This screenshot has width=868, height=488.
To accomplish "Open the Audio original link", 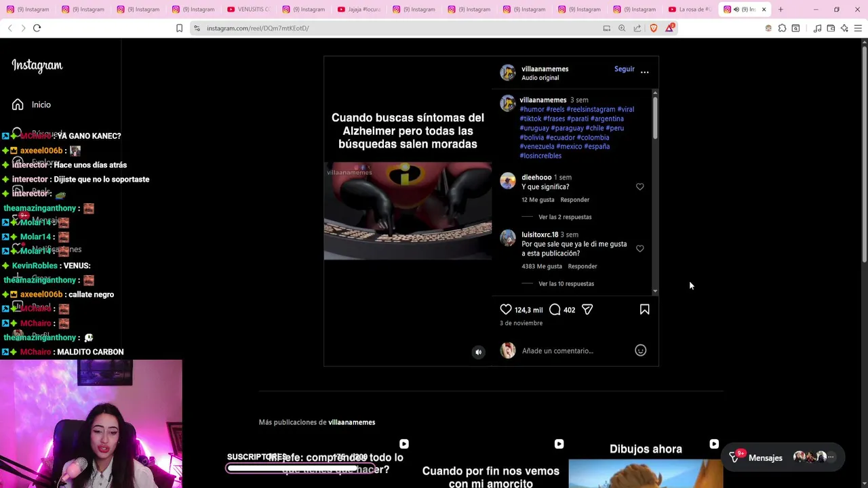I will [x=540, y=78].
